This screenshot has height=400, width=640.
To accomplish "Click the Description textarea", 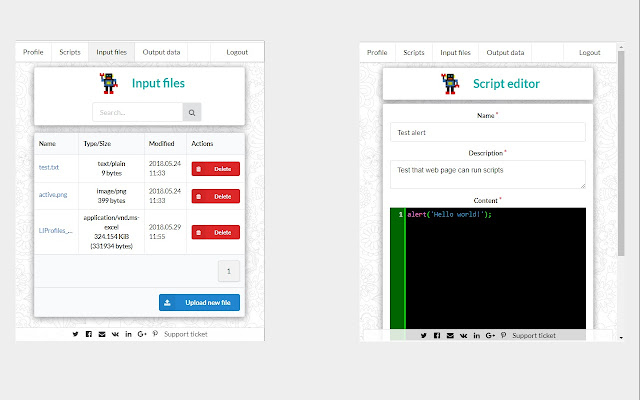I will 488,174.
